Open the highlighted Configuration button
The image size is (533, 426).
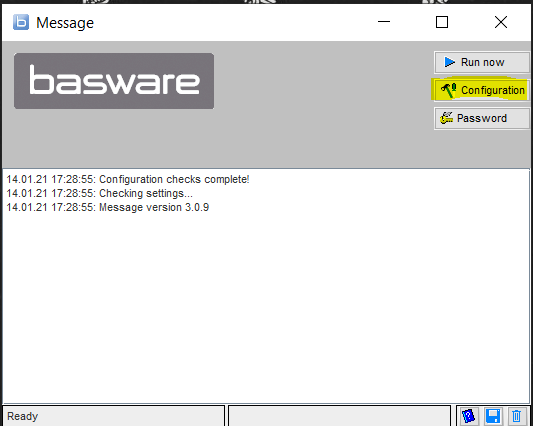482,90
